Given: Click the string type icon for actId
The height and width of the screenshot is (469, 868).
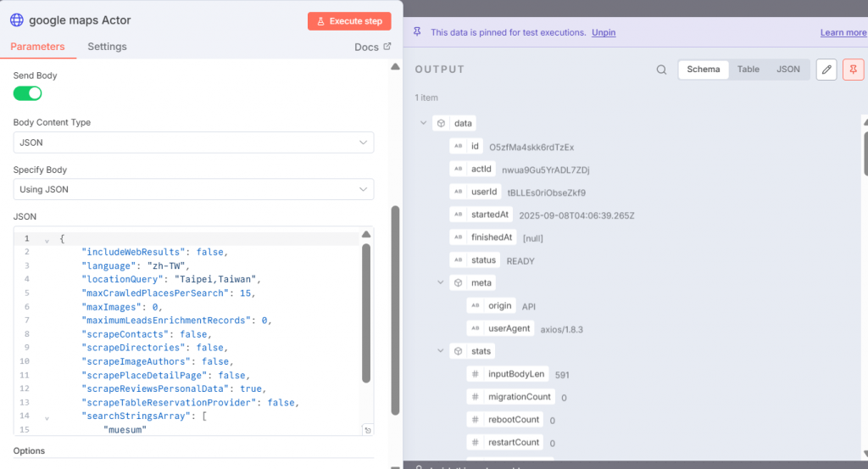Looking at the screenshot, I should click(x=459, y=169).
